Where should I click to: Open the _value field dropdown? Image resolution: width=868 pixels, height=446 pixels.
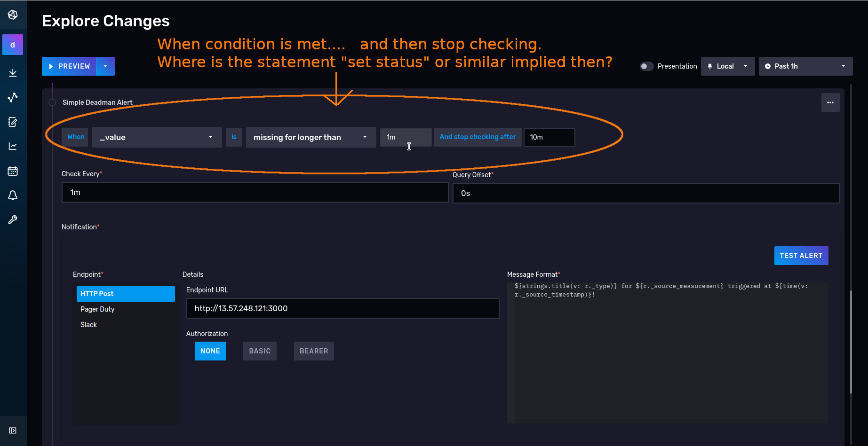pos(157,137)
